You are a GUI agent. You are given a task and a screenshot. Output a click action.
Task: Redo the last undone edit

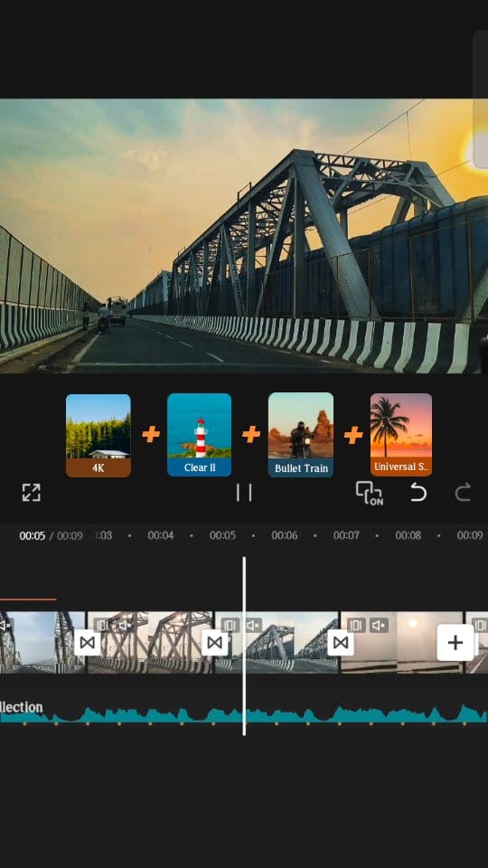point(463,492)
